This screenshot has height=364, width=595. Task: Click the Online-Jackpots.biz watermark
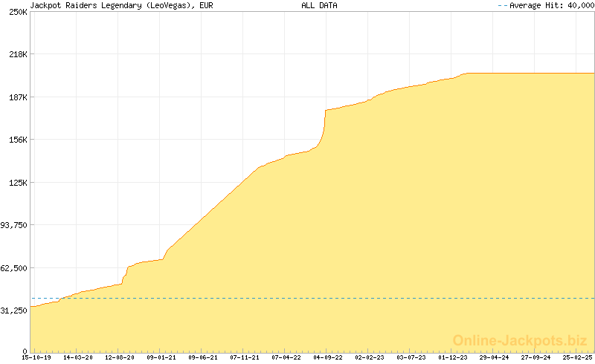(x=521, y=340)
